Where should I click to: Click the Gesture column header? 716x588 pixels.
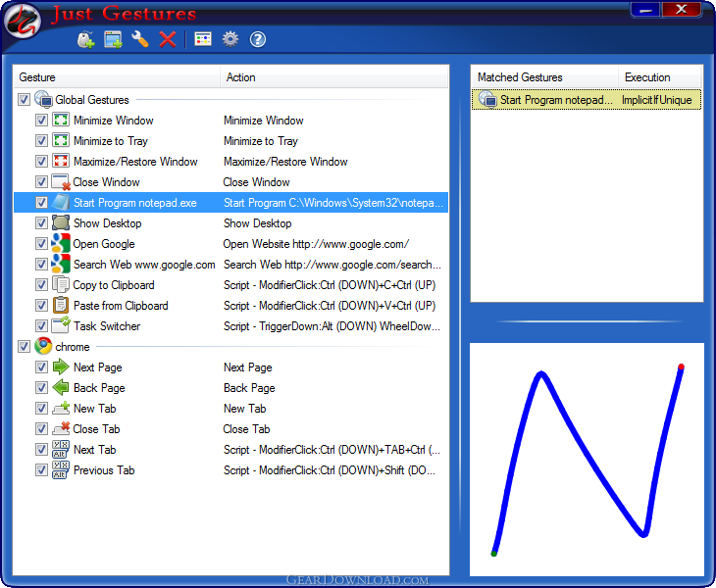point(117,77)
